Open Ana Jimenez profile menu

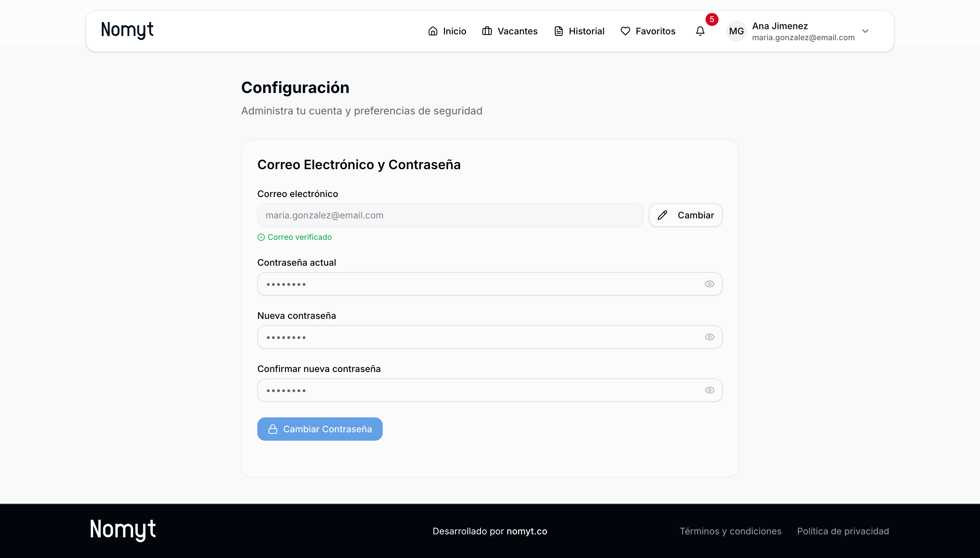point(779,26)
